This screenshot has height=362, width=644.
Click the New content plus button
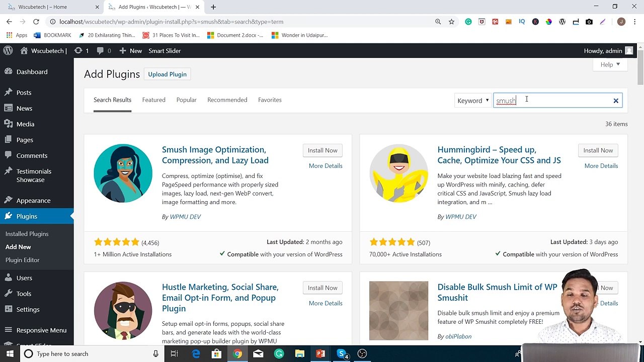pyautogui.click(x=130, y=51)
